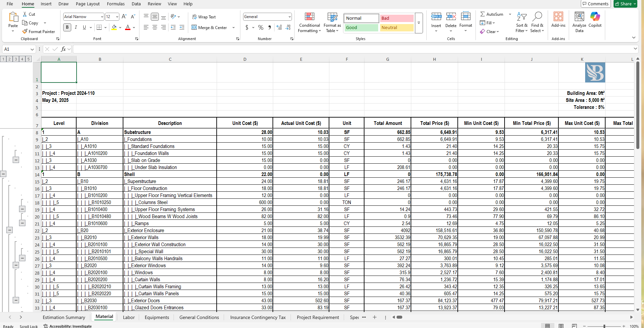Viewport: 644px width, 328px height.
Task: Toggle Bold formatting button
Action: [67, 27]
